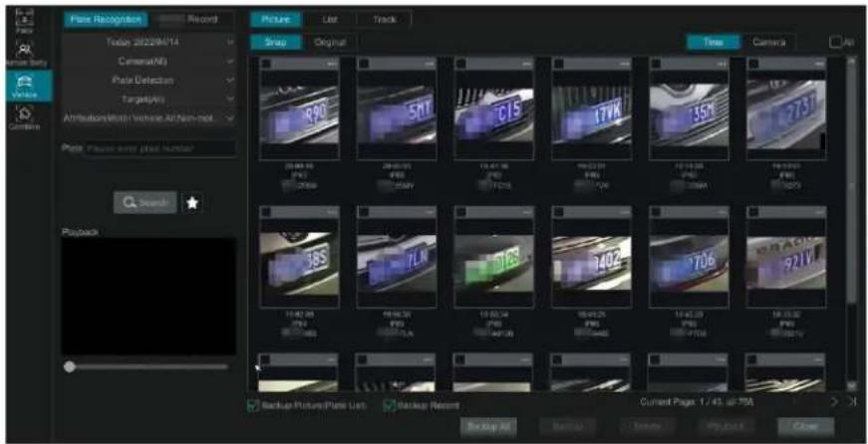Open more options on the 35M plate card
The height and width of the screenshot is (444, 868).
tap(722, 64)
